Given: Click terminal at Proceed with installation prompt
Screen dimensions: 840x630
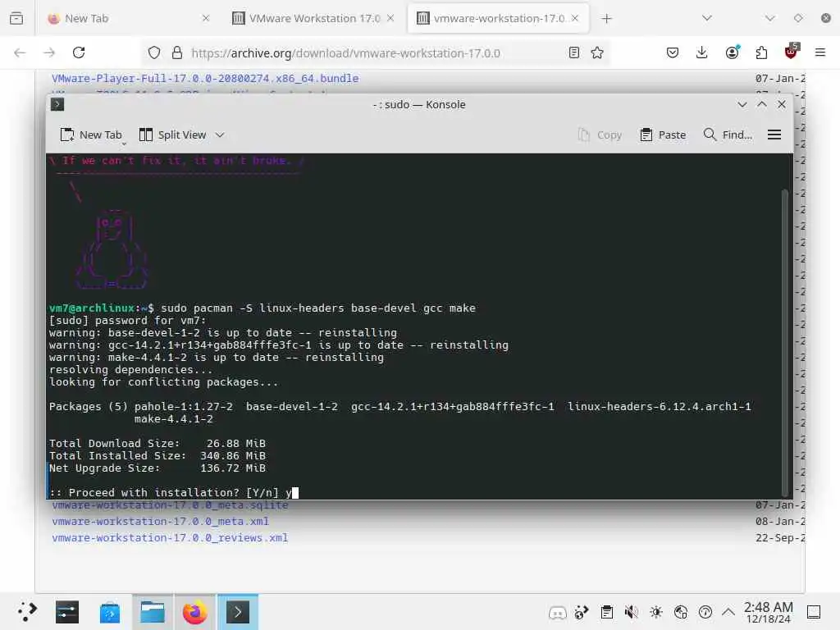Looking at the screenshot, I should tap(174, 492).
